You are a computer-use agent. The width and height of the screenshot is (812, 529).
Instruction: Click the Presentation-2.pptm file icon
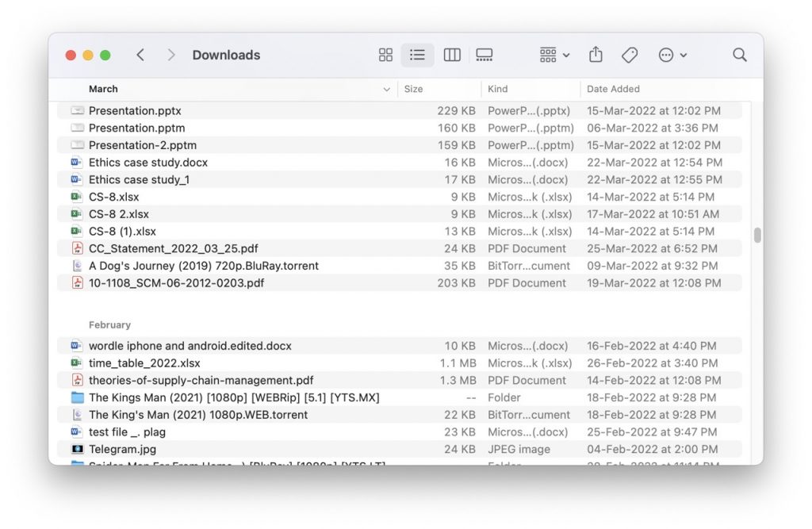coord(77,145)
